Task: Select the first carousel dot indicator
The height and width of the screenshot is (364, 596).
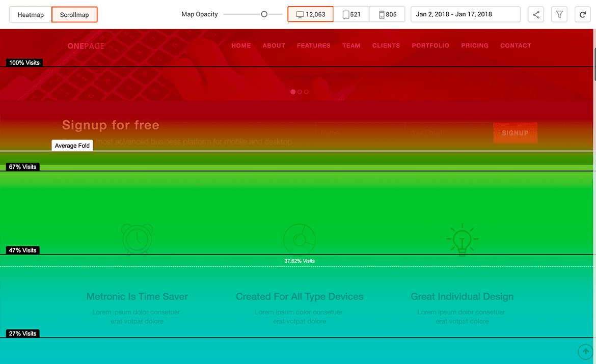Action: [293, 92]
